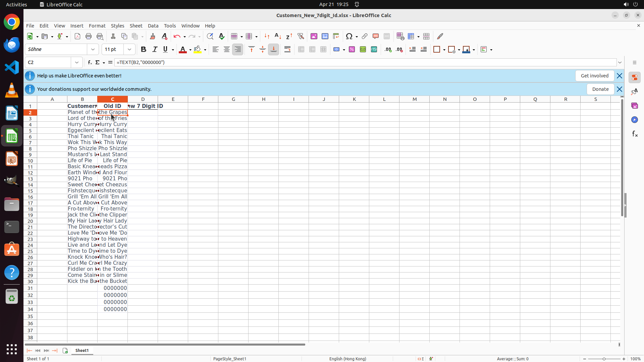Screen dimensions: 644x362
Task: Click the Insert Special Character icon
Action: click(x=349, y=36)
